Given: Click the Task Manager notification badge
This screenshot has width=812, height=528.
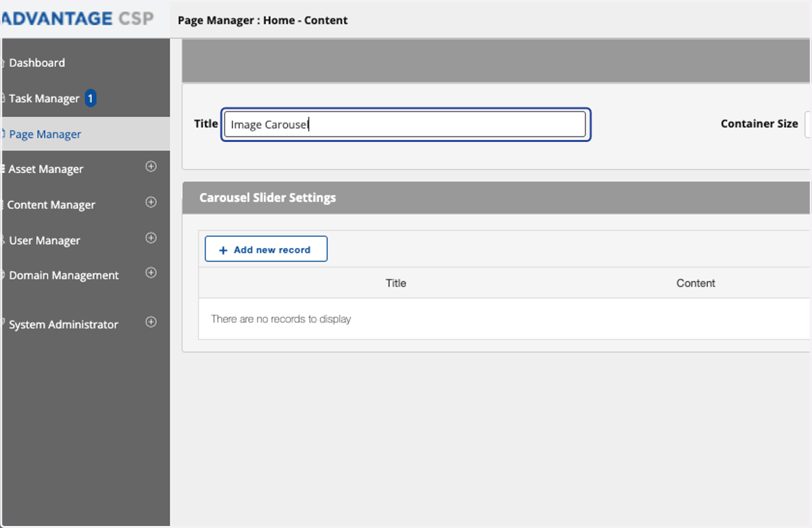Looking at the screenshot, I should pyautogui.click(x=90, y=99).
